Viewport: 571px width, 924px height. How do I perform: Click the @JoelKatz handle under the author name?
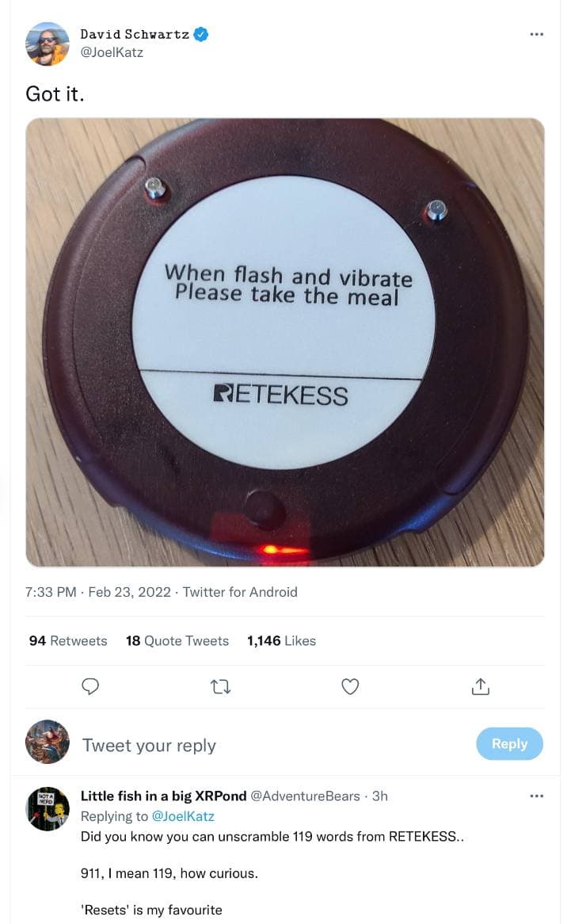pyautogui.click(x=112, y=52)
